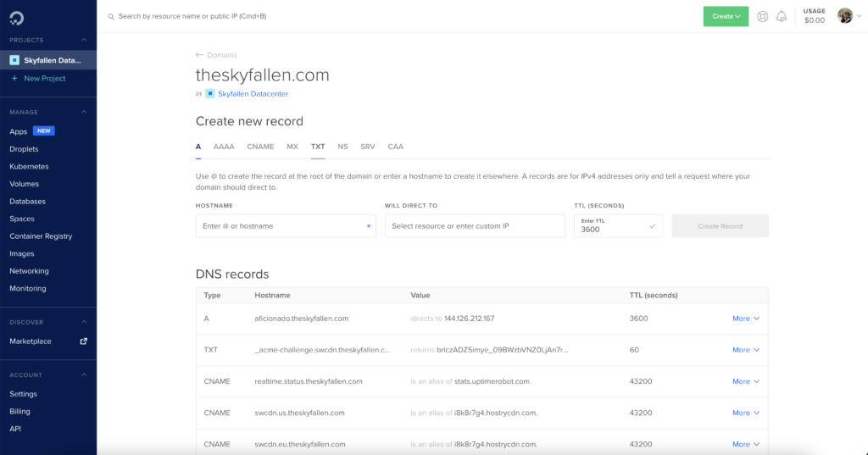Click the back arrow beside Domains

[199, 55]
